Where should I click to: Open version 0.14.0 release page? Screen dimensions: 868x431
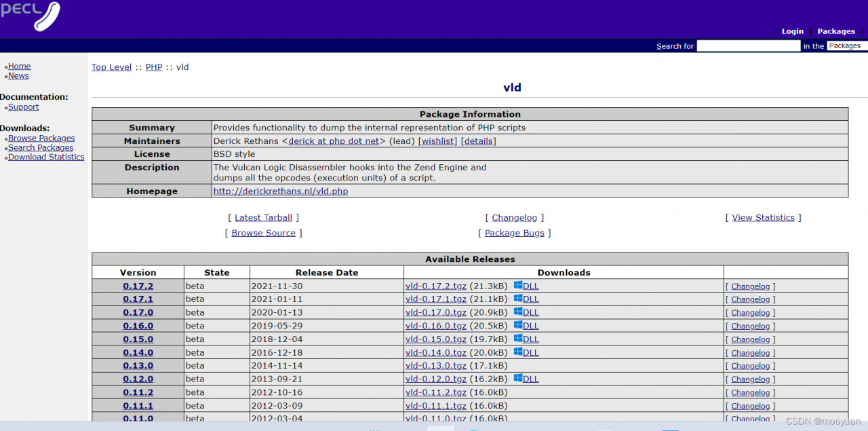(x=138, y=352)
